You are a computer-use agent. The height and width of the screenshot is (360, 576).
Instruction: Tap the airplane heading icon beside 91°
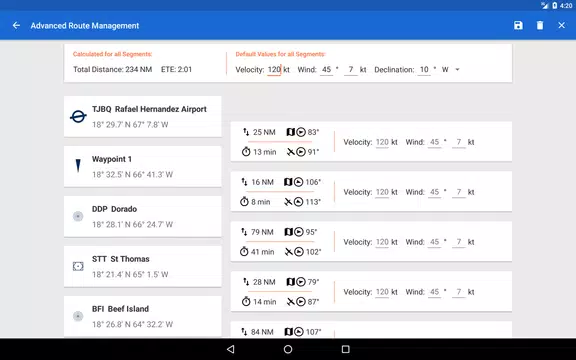(290, 152)
